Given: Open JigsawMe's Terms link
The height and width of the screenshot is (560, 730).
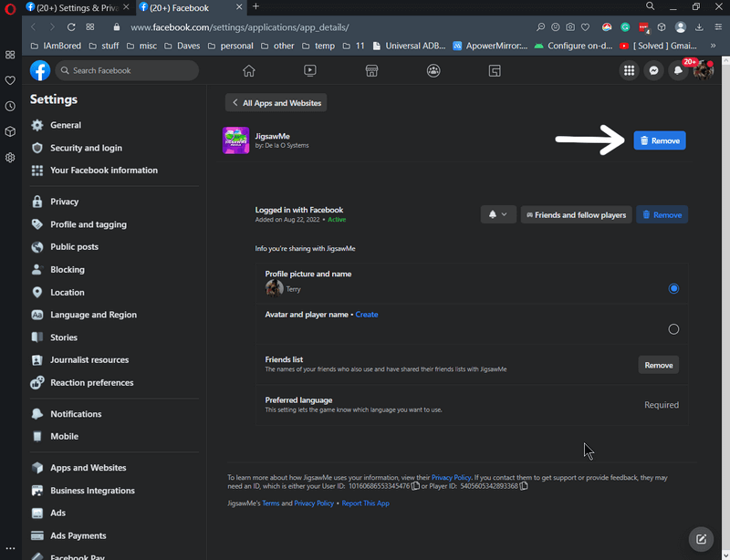Looking at the screenshot, I should click(x=270, y=503).
